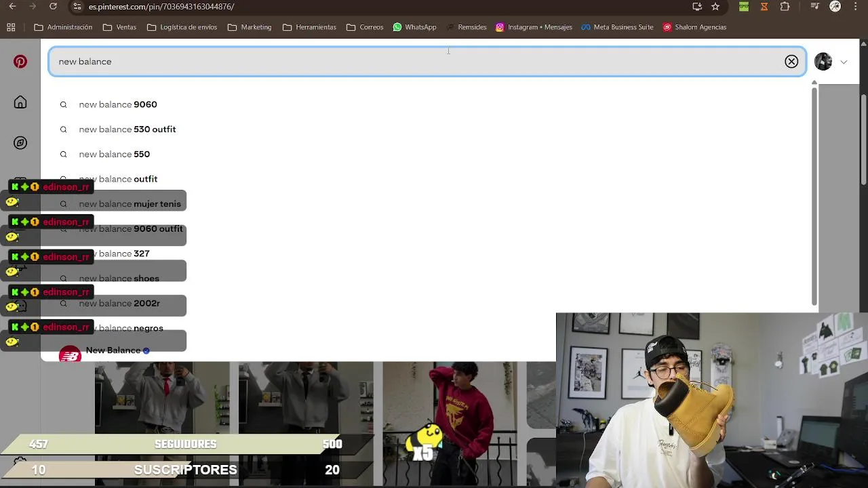
Task: Open the Instagram • Mensajes bookmark
Action: [x=534, y=27]
